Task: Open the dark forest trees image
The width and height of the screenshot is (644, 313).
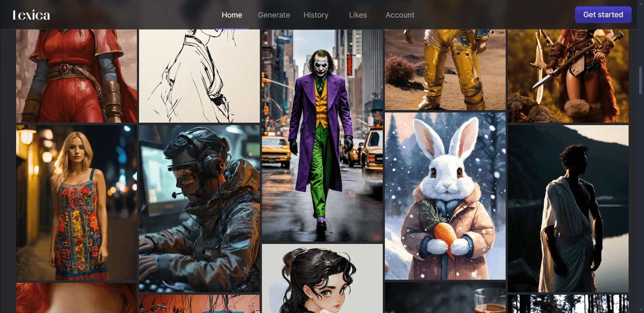Action: click(x=568, y=304)
